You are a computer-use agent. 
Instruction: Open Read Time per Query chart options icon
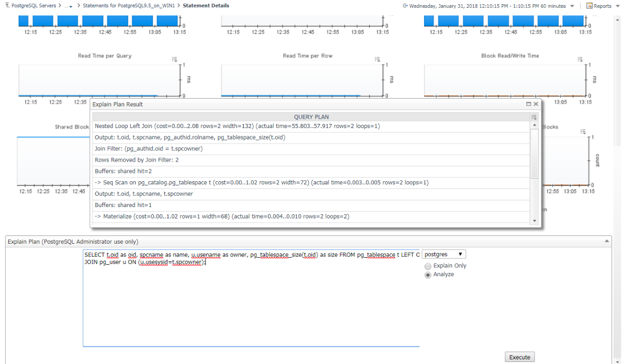tap(175, 59)
